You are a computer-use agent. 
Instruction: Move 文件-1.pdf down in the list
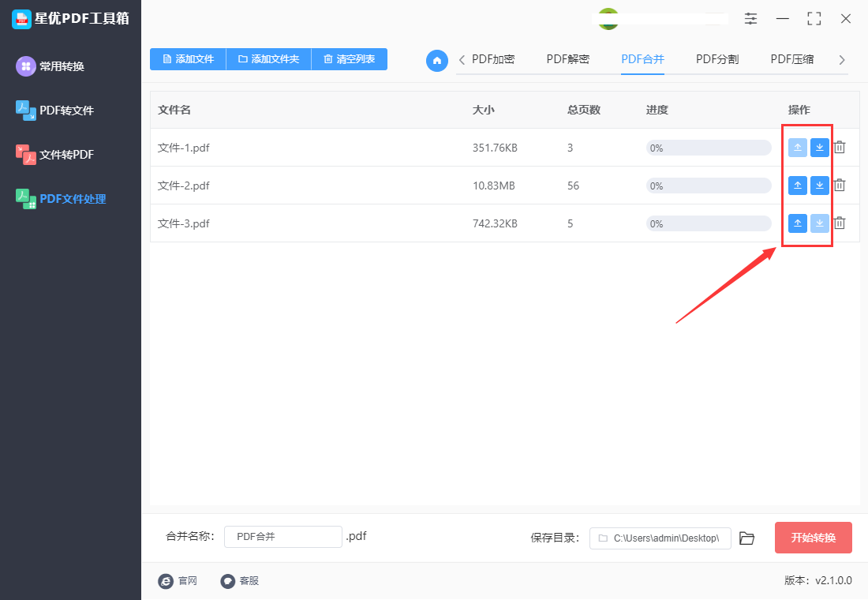[819, 147]
